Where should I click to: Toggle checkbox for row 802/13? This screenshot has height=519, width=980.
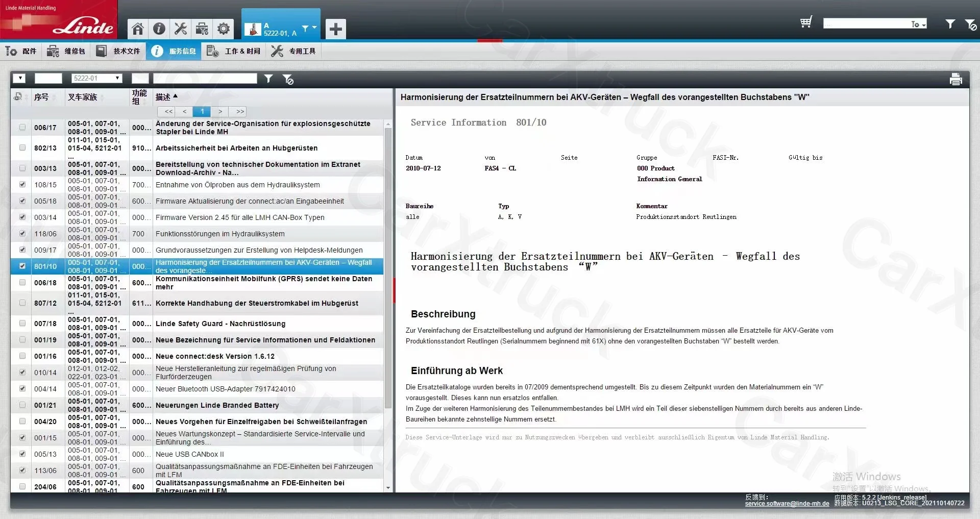tap(22, 147)
